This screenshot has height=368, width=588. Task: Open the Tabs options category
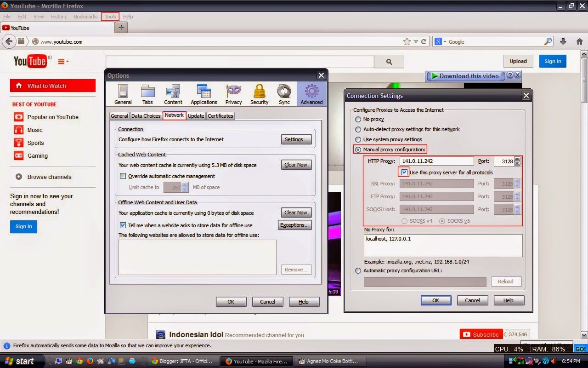pyautogui.click(x=147, y=94)
